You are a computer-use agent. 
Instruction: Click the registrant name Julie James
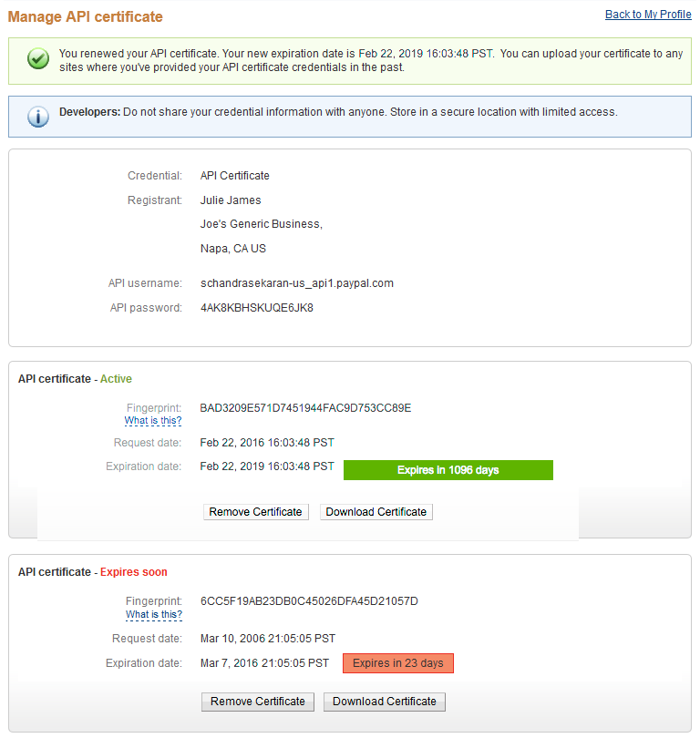click(x=231, y=200)
